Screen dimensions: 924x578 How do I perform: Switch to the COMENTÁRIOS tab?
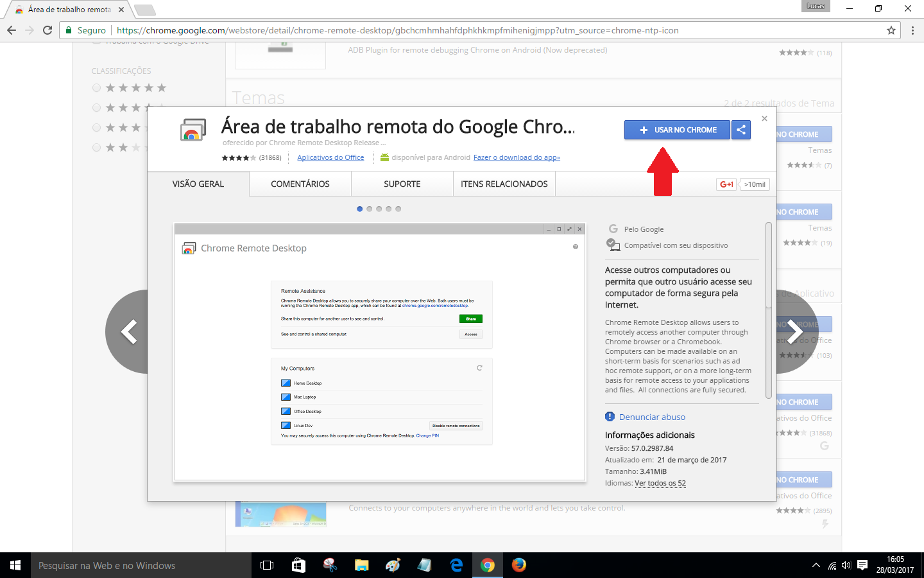click(300, 184)
